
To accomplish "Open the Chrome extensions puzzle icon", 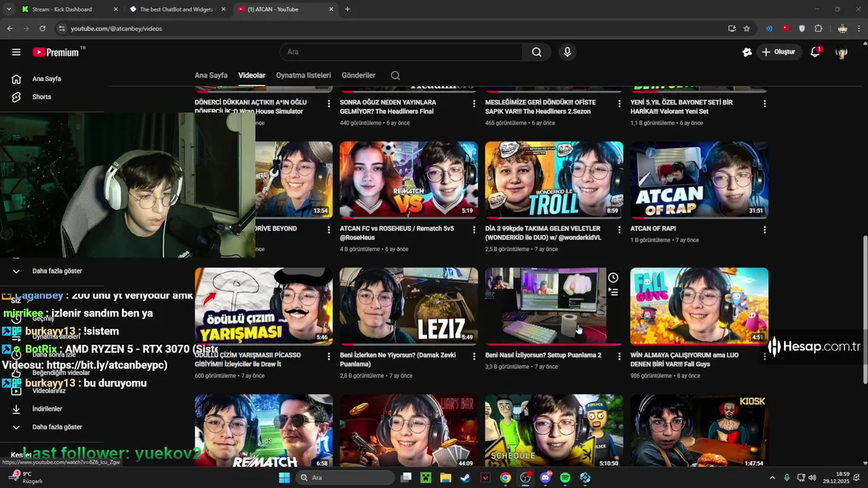I will coord(818,28).
